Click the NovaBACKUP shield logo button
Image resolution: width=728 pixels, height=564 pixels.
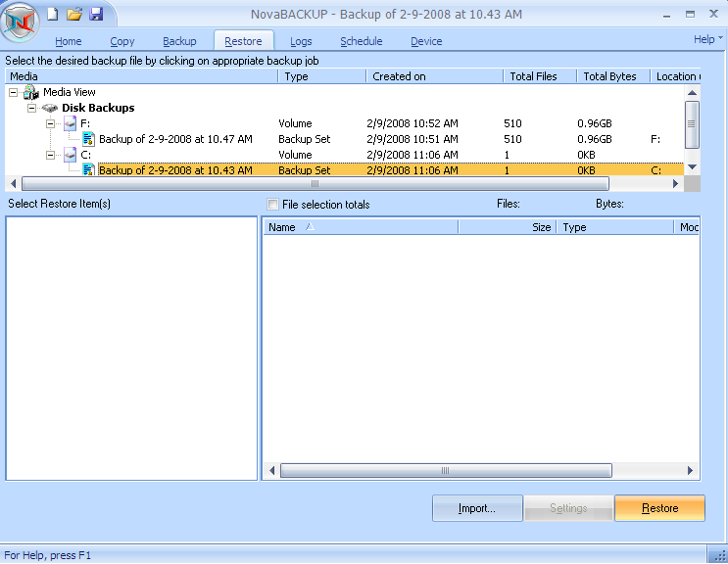click(x=20, y=22)
